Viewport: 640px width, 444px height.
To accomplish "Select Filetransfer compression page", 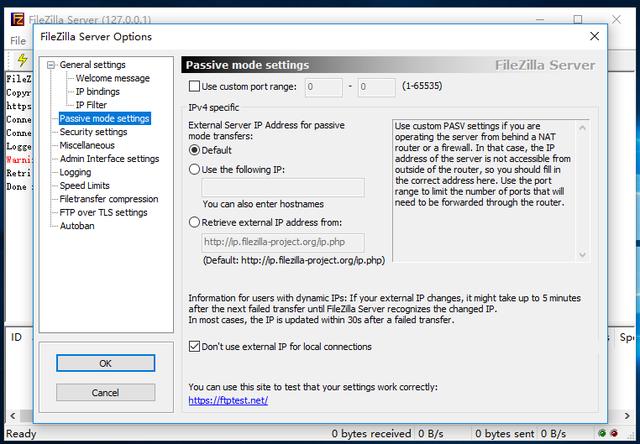I will [109, 199].
